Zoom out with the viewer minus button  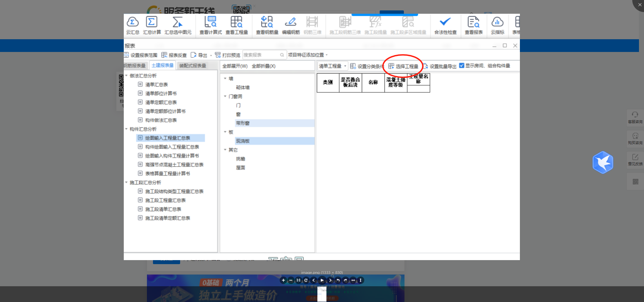(x=291, y=280)
